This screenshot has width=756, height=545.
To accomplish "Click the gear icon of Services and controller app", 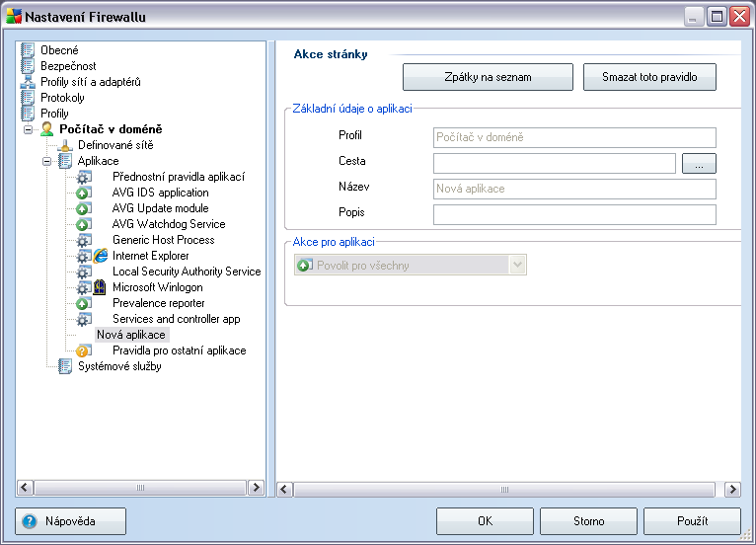I will [84, 319].
